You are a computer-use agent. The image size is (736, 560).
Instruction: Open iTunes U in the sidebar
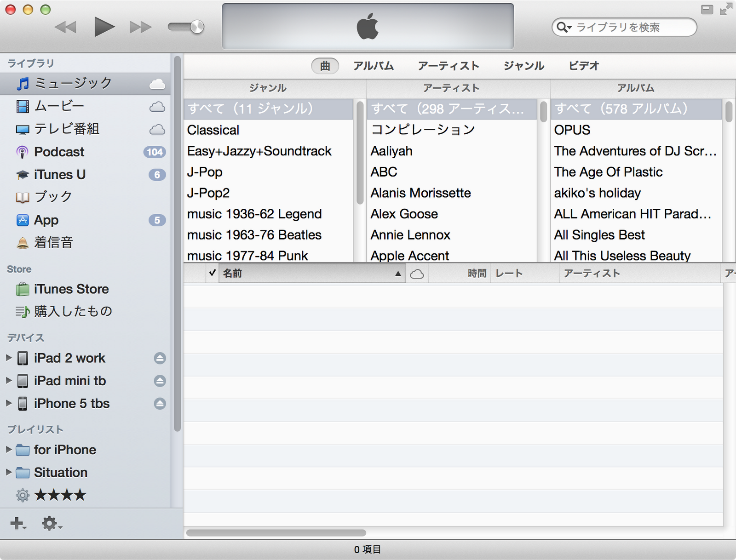tap(85, 175)
